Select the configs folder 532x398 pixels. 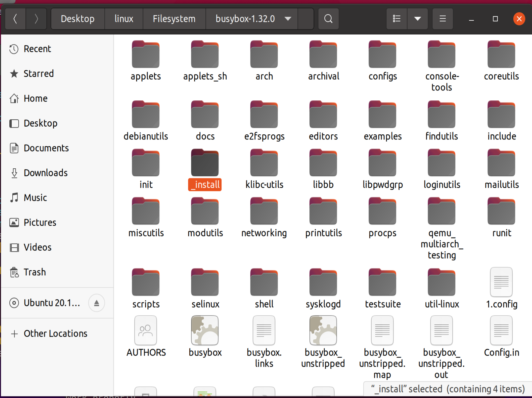383,60
